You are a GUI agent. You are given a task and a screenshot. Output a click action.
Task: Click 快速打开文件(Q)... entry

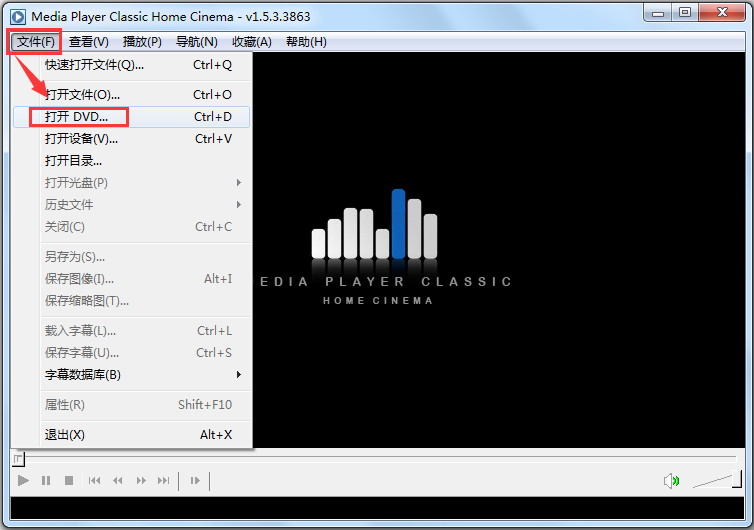point(94,65)
